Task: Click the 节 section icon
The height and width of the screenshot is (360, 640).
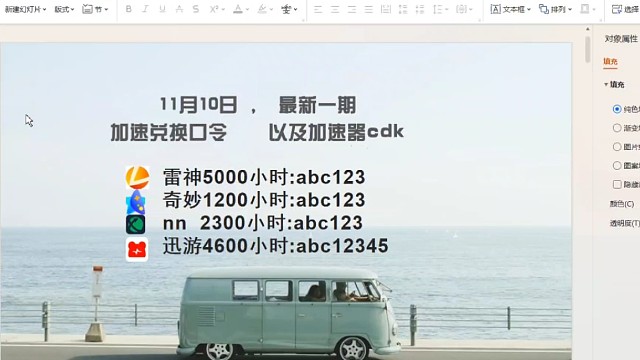Action: pyautogui.click(x=87, y=9)
